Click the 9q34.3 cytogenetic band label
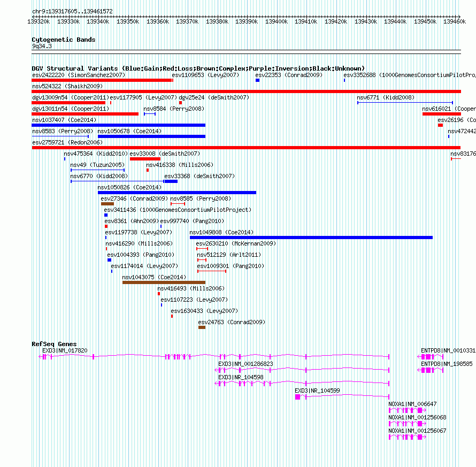The image size is (476, 467). tap(42, 46)
